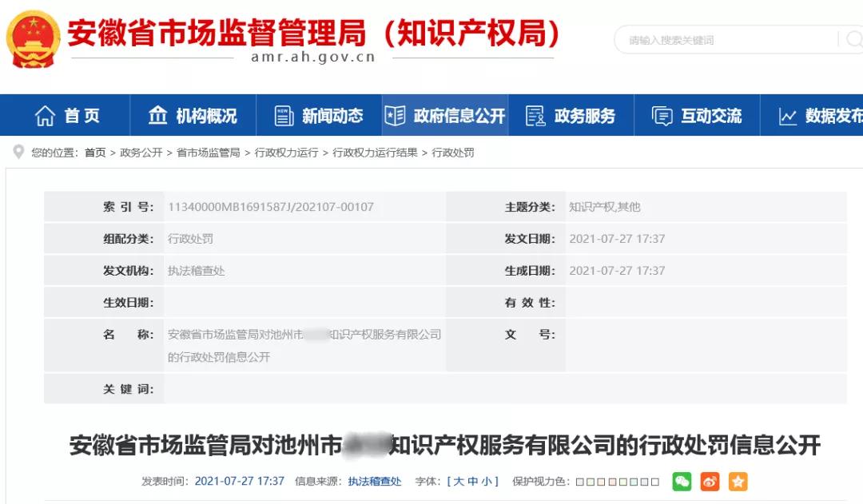This screenshot has height=504, width=863.
Task: Open the 政务公开 breadcrumb link
Action: coord(141,153)
